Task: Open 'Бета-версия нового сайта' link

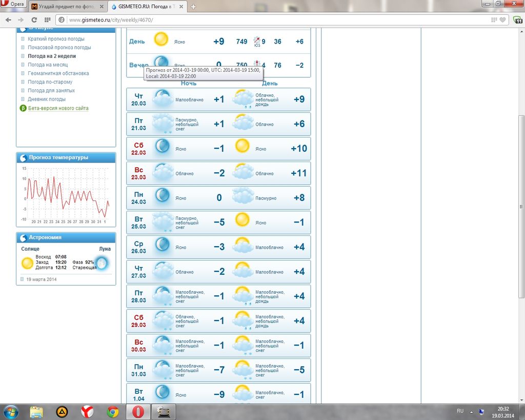Action: point(58,108)
